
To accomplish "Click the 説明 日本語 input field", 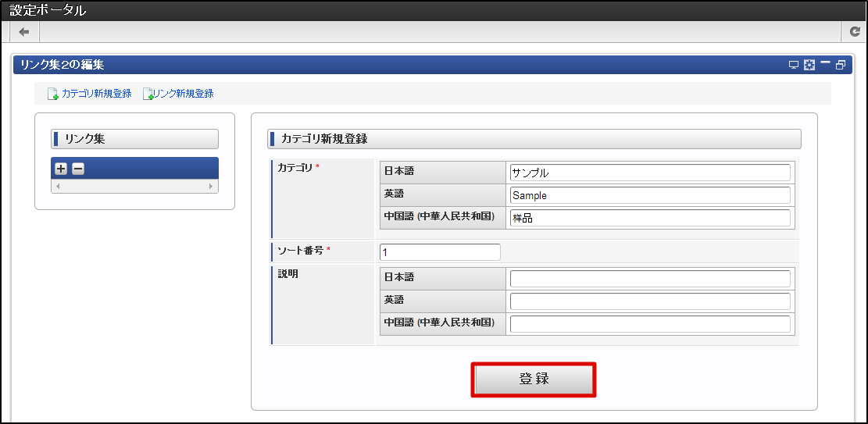I will click(650, 279).
